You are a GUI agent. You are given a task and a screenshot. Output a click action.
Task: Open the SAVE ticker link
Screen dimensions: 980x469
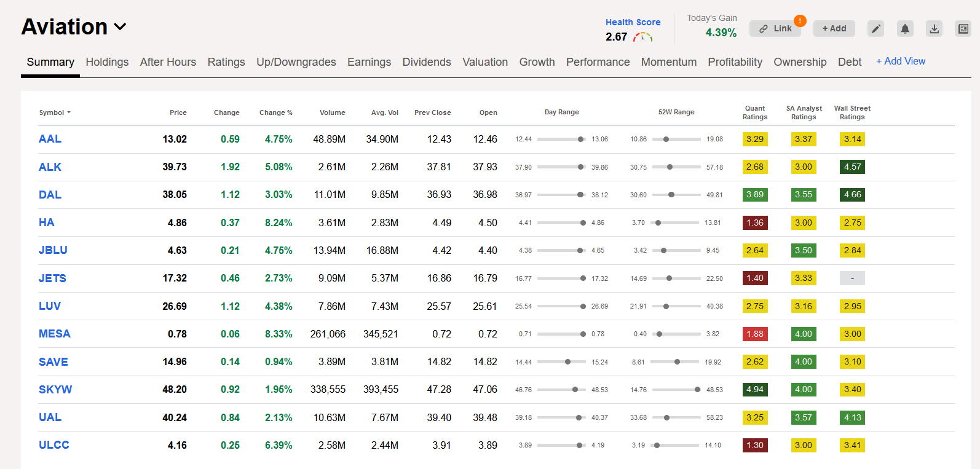[x=53, y=362]
